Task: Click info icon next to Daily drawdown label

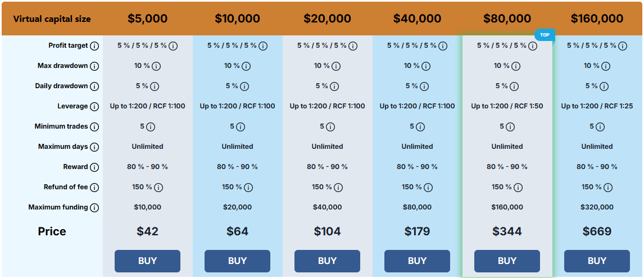Action: [94, 86]
